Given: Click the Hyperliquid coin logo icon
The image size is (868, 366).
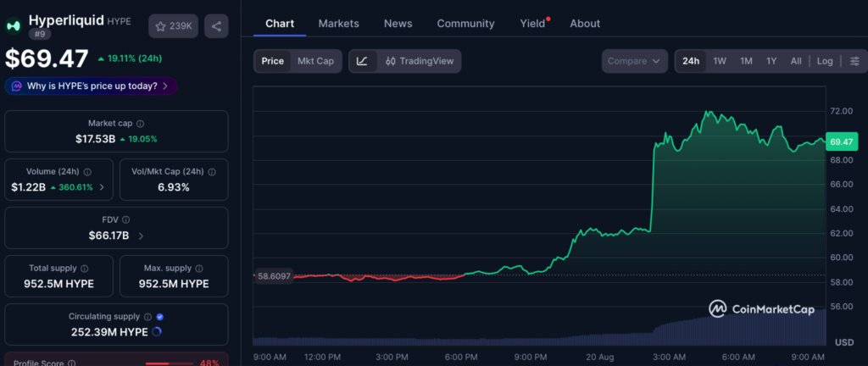Looking at the screenshot, I should (x=13, y=25).
